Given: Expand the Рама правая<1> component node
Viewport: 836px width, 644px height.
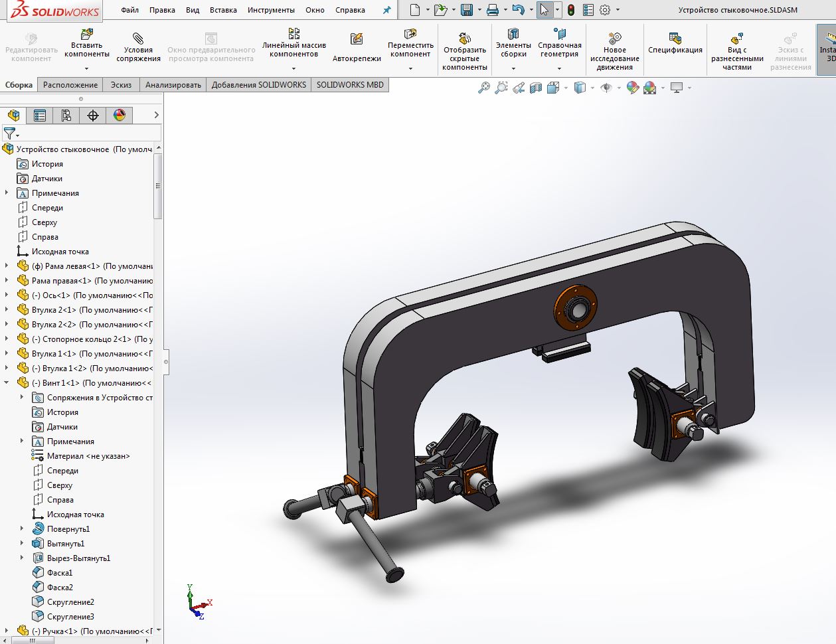Looking at the screenshot, I should pyautogui.click(x=7, y=281).
